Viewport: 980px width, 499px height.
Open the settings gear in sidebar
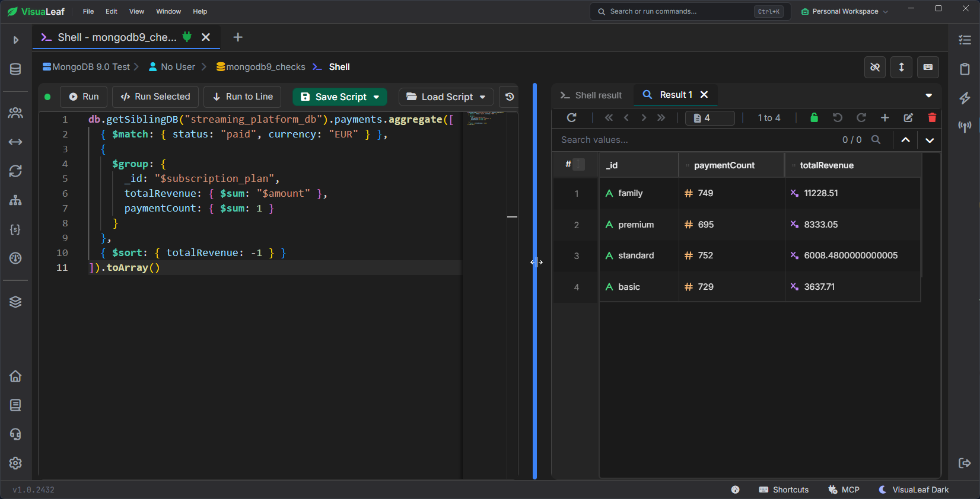15,463
